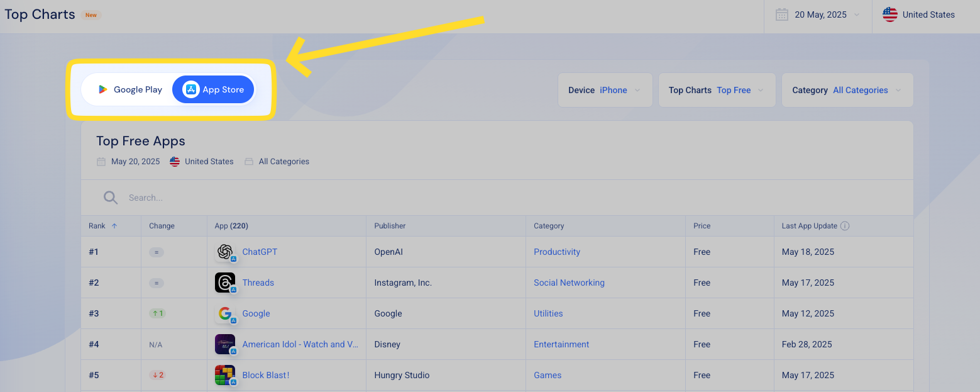Image resolution: width=980 pixels, height=392 pixels.
Task: Click the May 12, 2025 update date
Action: 808,313
